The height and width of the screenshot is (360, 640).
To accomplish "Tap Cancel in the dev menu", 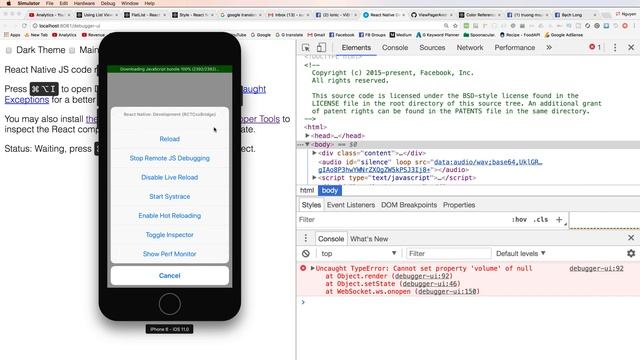I will pos(170,276).
